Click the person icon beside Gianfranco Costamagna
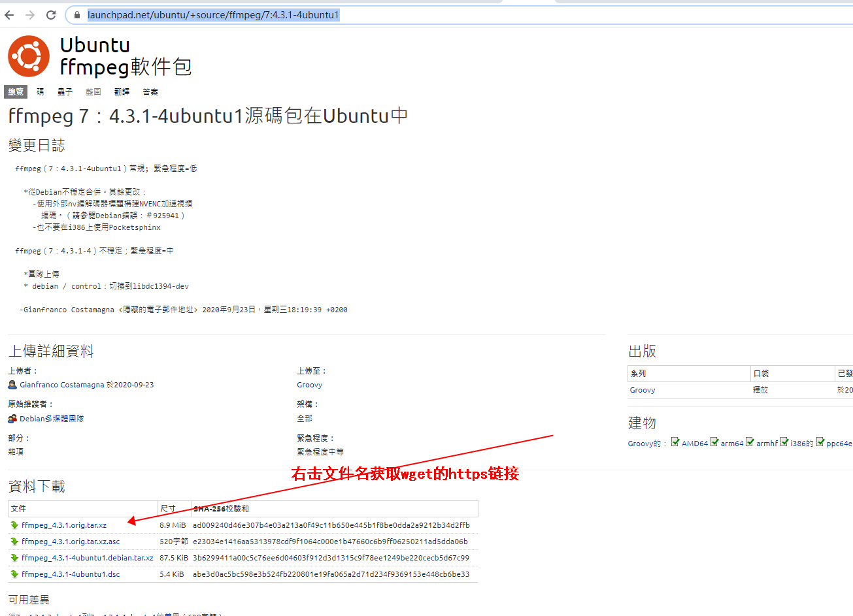 pyautogui.click(x=12, y=385)
